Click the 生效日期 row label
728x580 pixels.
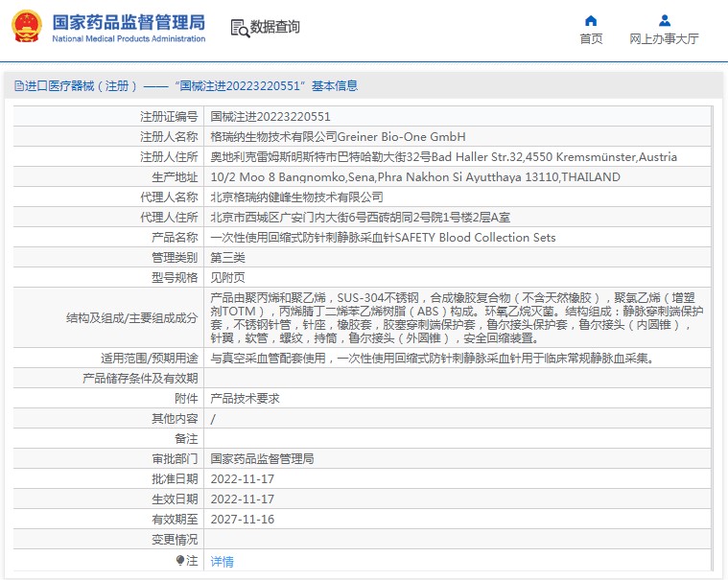175,499
